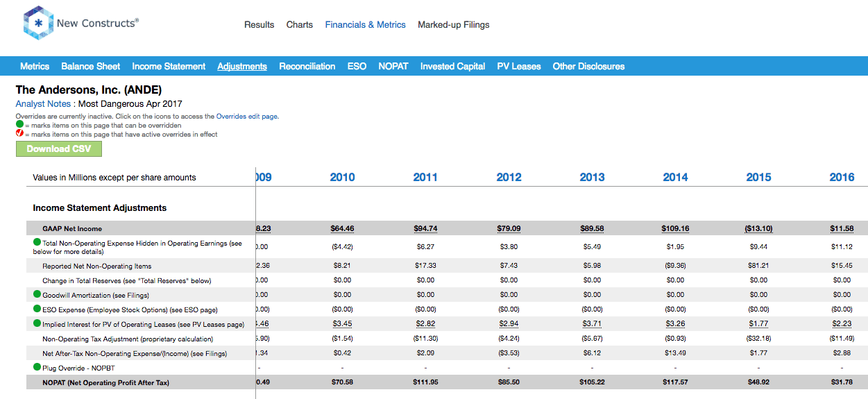This screenshot has width=868, height=399.
Task: Open override icon for Plug Override - NOPBT
Action: coord(37,367)
